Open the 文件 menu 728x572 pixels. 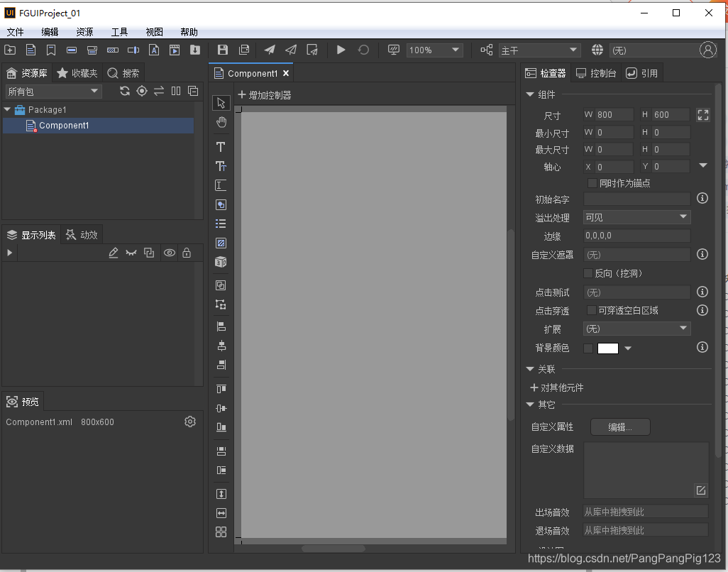[16, 32]
